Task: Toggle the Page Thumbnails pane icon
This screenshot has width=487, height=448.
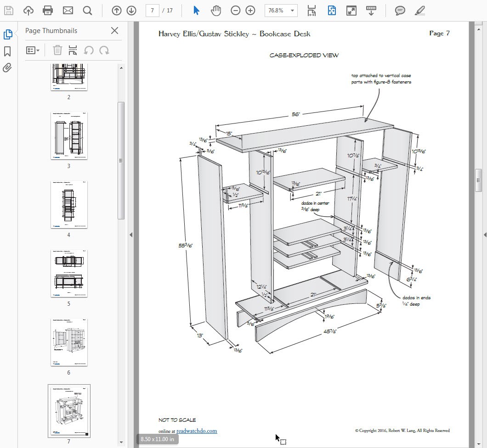Action: coord(7,34)
